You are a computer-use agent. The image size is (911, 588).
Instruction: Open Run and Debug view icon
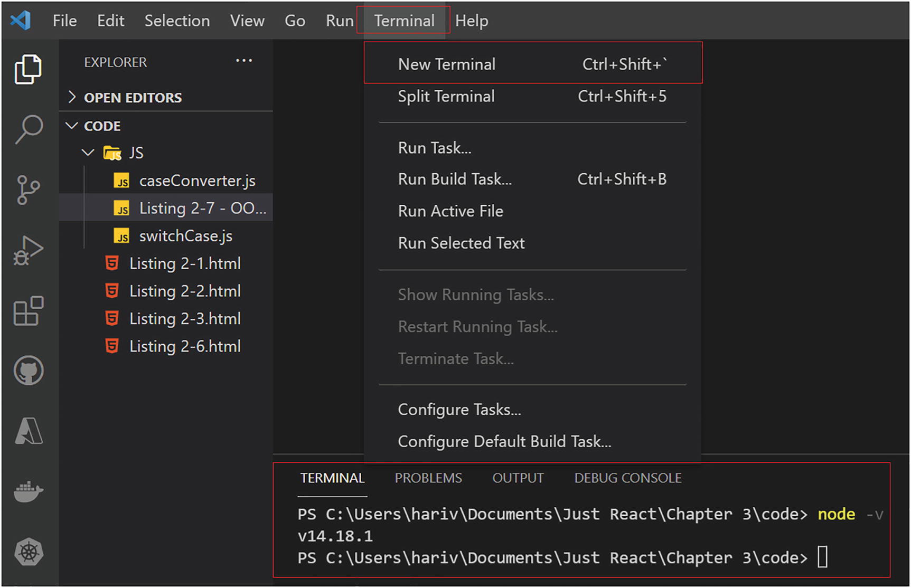click(x=28, y=251)
